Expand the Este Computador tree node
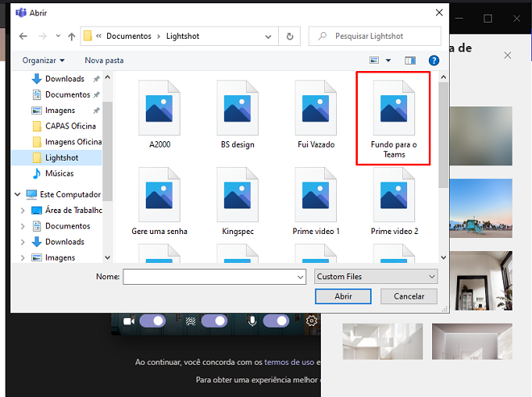The width and height of the screenshot is (532, 397). 19,194
